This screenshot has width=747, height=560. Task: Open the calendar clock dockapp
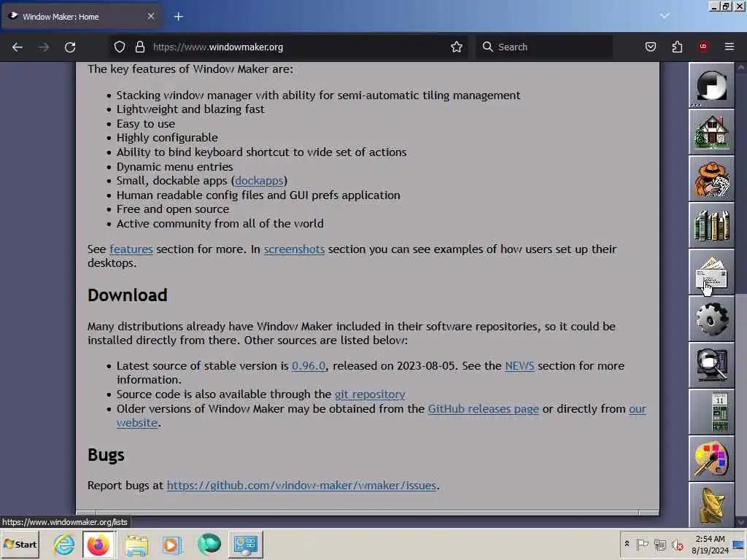(x=712, y=413)
